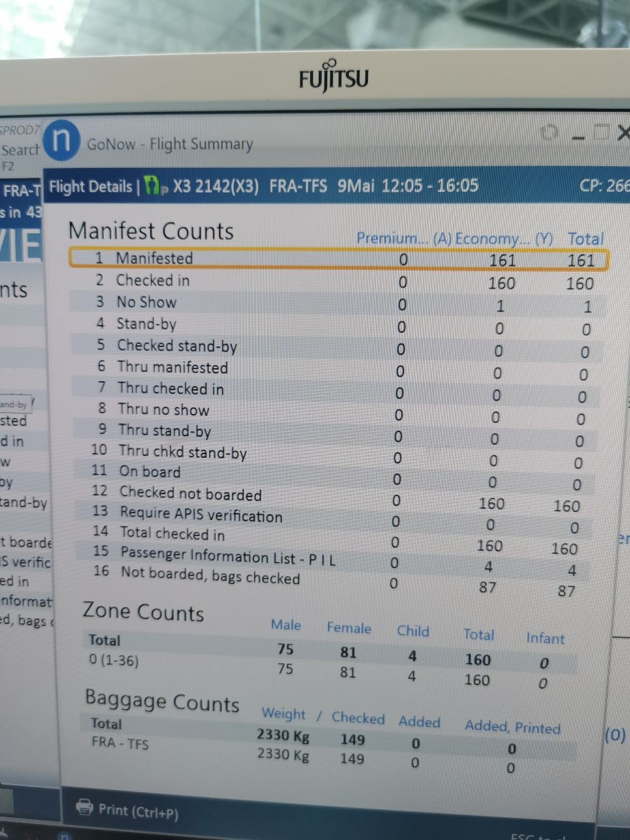The width and height of the screenshot is (630, 840).
Task: Click the Flight Details label
Action: 90,186
